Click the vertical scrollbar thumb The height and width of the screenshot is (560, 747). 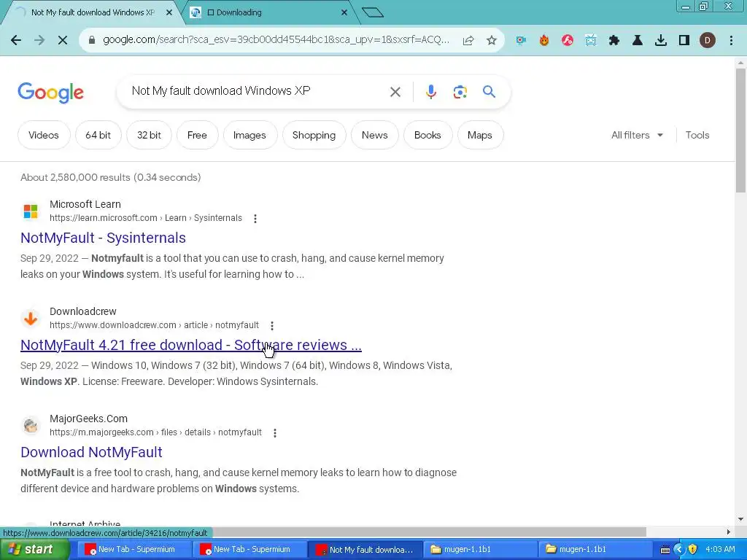point(740,131)
